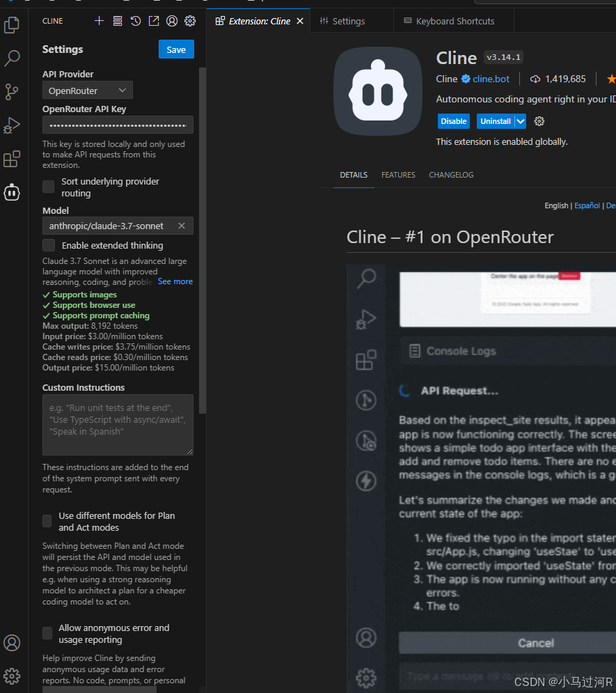Screen dimensions: 616x693
Task: Select the FEATURES tab
Action: (x=398, y=175)
